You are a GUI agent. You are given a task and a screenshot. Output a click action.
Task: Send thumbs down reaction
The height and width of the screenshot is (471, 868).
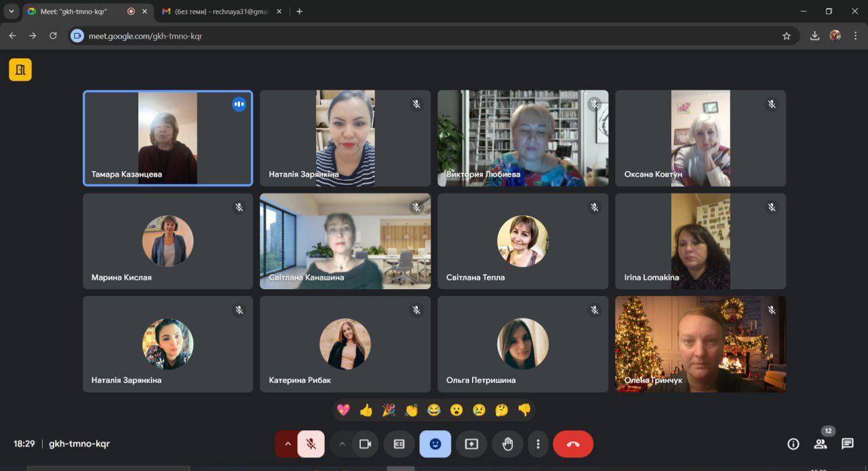[x=524, y=410]
